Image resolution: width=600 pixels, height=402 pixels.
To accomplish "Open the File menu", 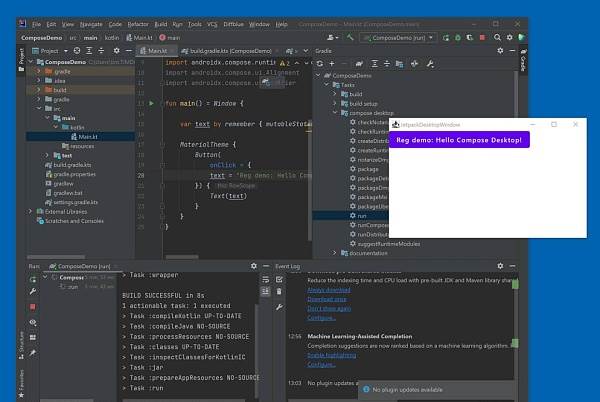I will [x=36, y=24].
